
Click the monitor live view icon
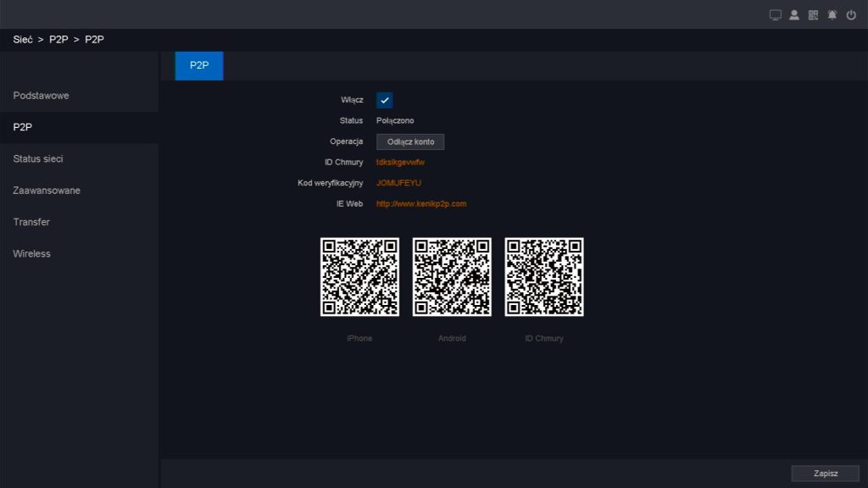775,15
